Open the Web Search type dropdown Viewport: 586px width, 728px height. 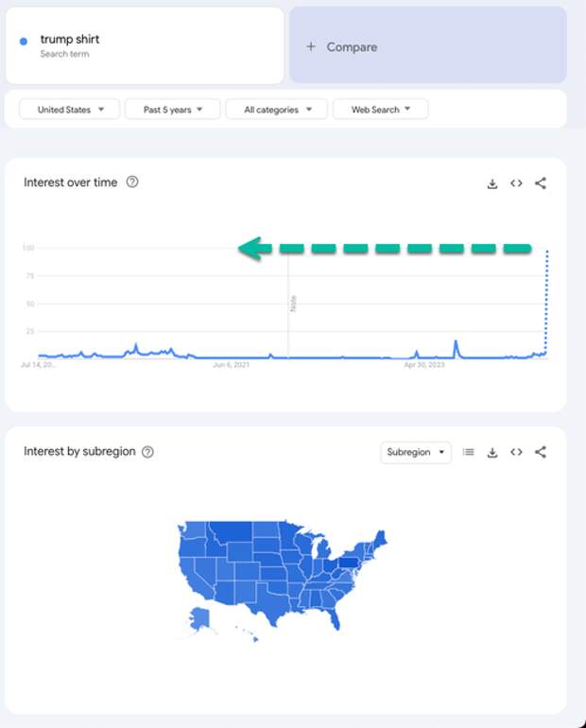381,110
